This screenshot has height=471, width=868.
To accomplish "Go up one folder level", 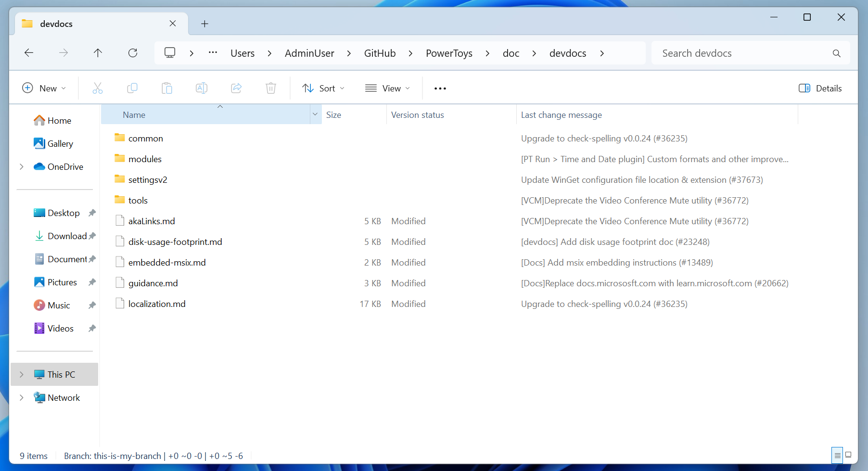I will click(x=98, y=53).
